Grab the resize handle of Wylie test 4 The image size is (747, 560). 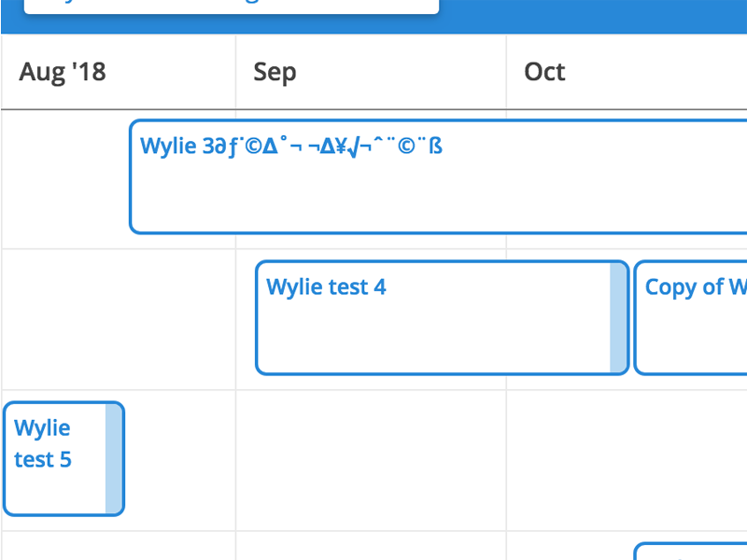618,317
